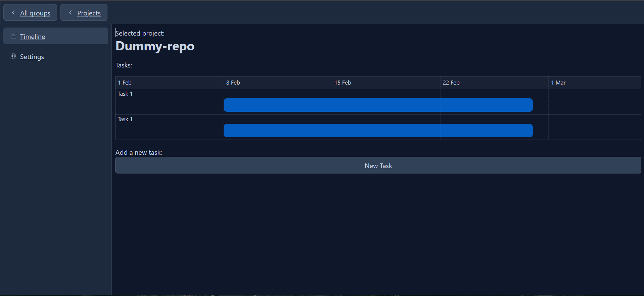Open the Settings page
Viewport: 644px width, 296px height.
point(32,57)
